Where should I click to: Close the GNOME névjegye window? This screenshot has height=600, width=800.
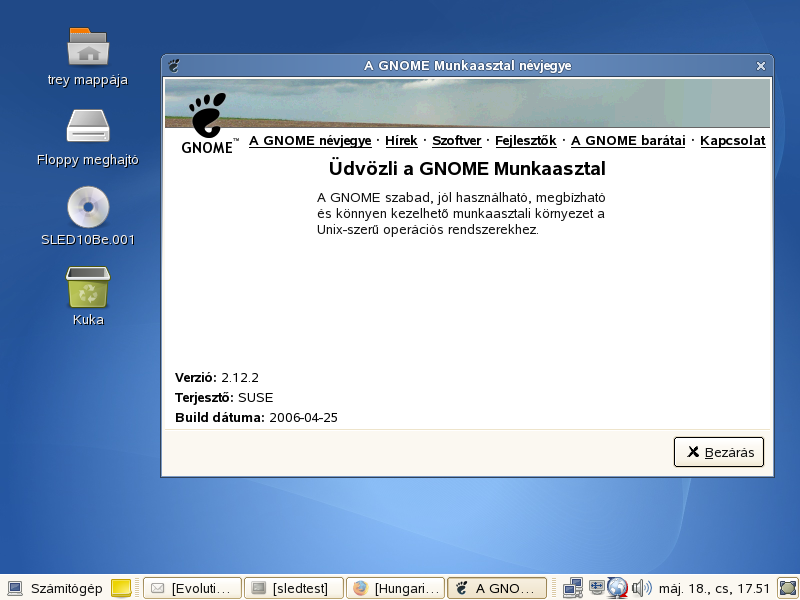(x=761, y=66)
